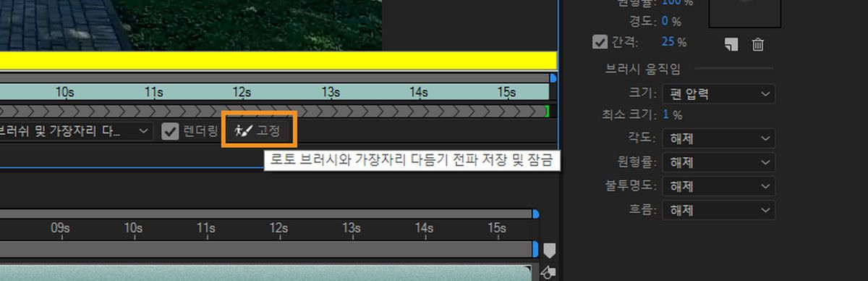Viewport: 868px width, 281px height.
Task: Toggle the 렌더링 checkbox
Action: 170,131
